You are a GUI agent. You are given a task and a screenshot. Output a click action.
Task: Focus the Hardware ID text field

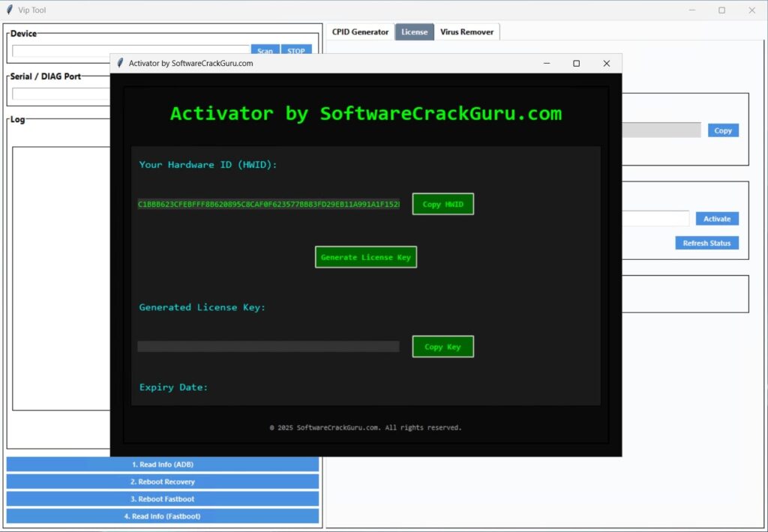(268, 205)
